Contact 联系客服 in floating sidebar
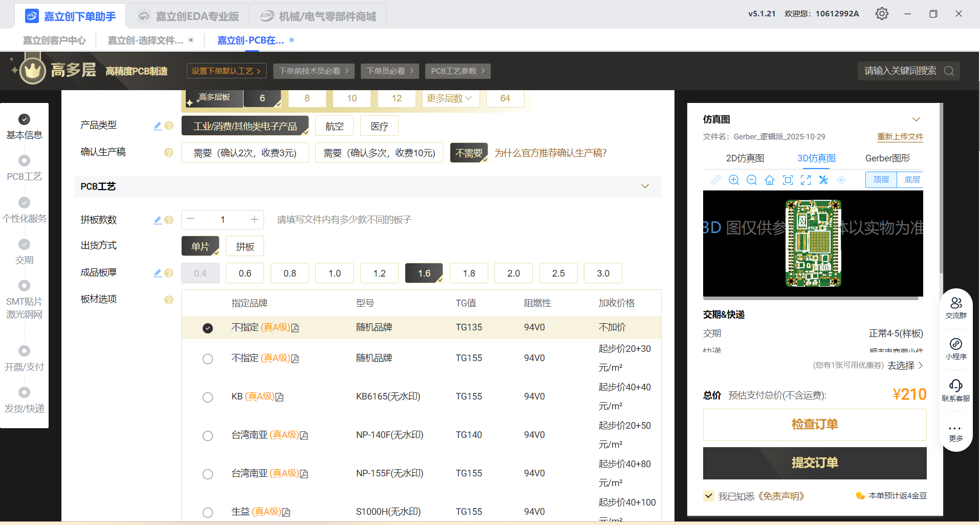980x525 pixels. [x=956, y=390]
